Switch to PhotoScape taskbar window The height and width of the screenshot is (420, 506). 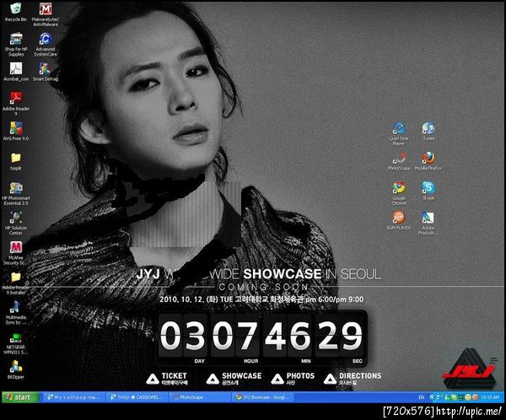pyautogui.click(x=200, y=397)
